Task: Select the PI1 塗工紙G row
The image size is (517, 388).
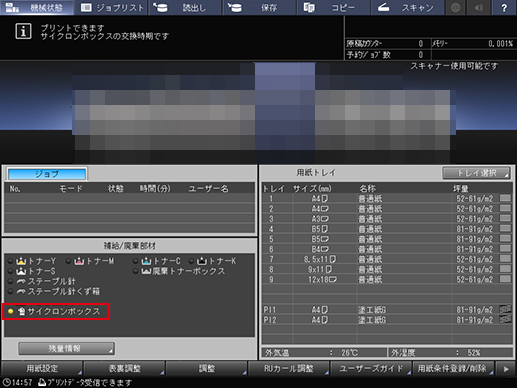Action: coord(387,310)
